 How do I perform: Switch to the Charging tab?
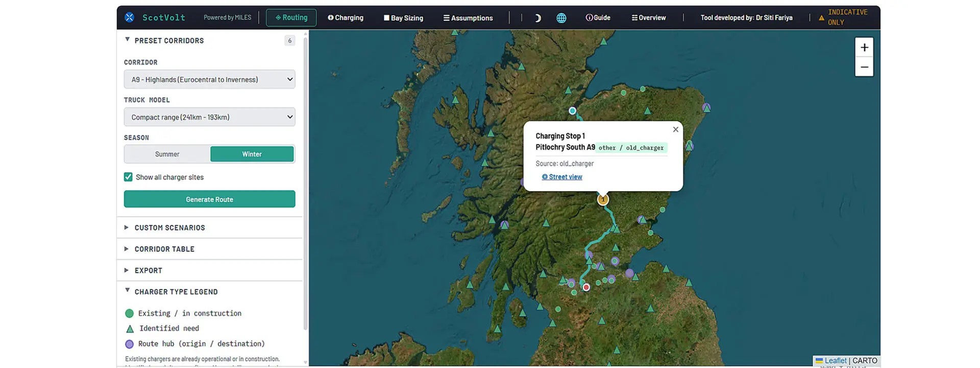pyautogui.click(x=346, y=17)
